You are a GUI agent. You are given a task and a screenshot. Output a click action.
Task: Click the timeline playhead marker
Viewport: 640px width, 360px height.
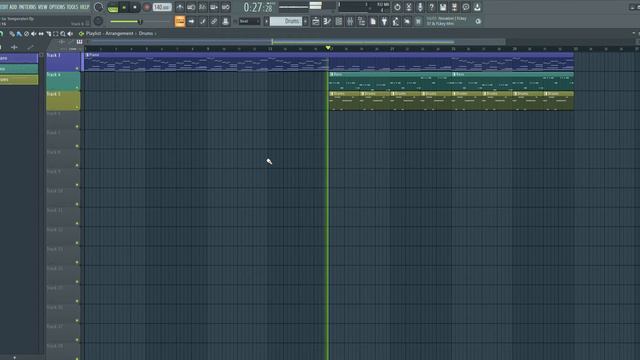click(328, 48)
